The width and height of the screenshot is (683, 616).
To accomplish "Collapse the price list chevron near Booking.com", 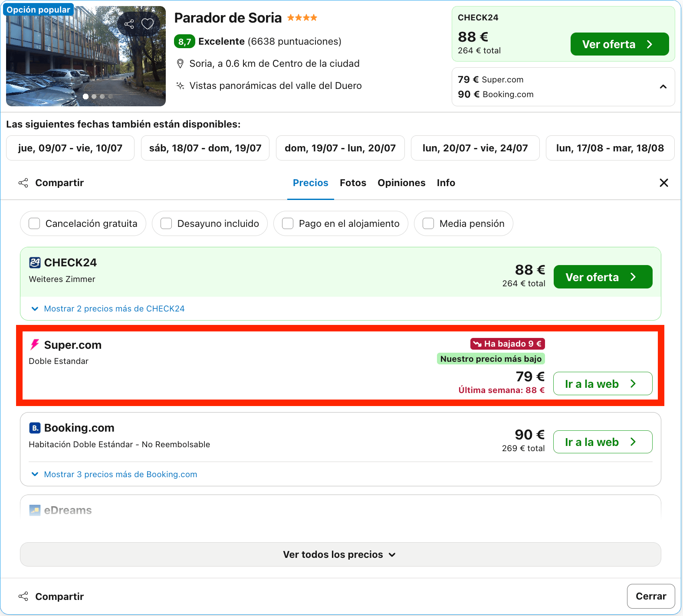I will [x=663, y=87].
